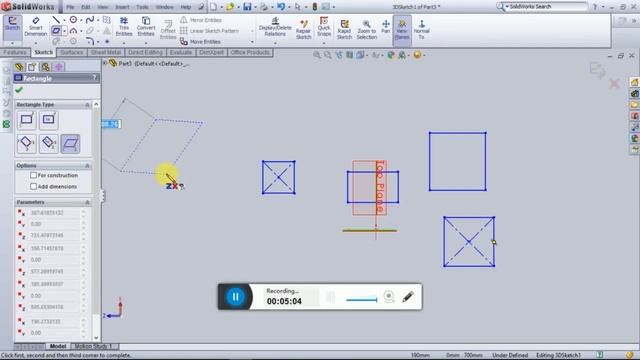Viewport: 640px width, 360px height.
Task: Open FeatureManager design tree tab
Action: [x=19, y=67]
